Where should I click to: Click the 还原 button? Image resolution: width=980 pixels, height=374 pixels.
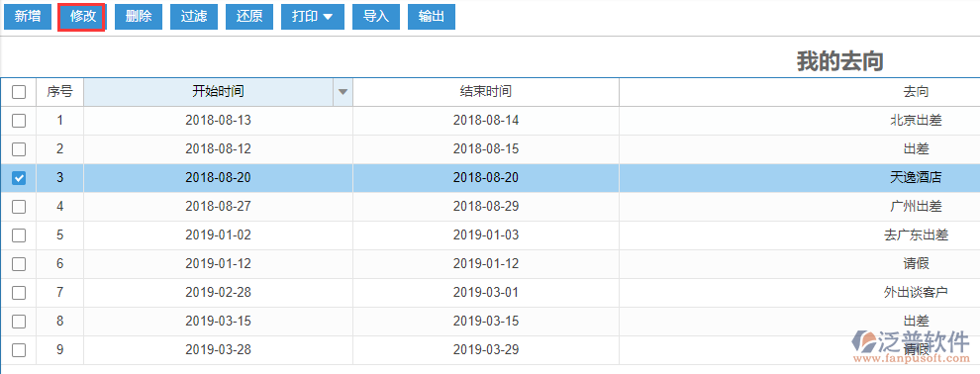249,17
